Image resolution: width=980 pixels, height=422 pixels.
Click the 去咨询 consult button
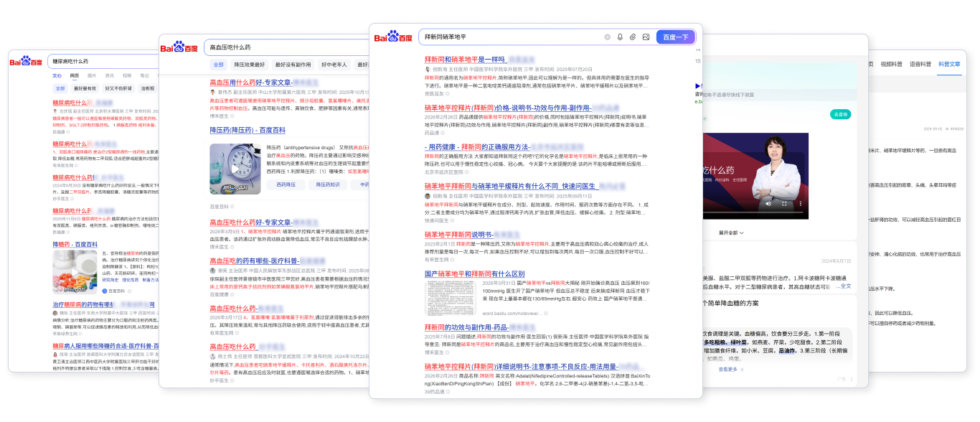840,114
